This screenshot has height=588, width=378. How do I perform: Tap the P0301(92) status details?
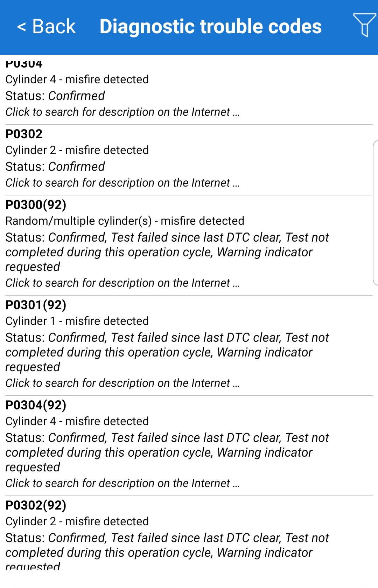167,352
